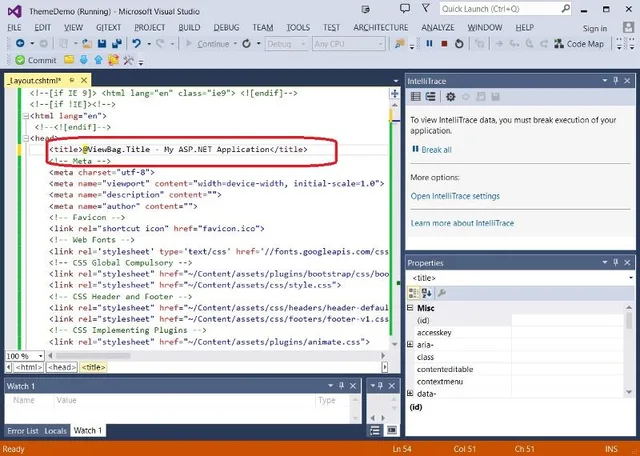This screenshot has height=456, width=640.
Task: Switch to the Locals tab
Action: (55, 431)
